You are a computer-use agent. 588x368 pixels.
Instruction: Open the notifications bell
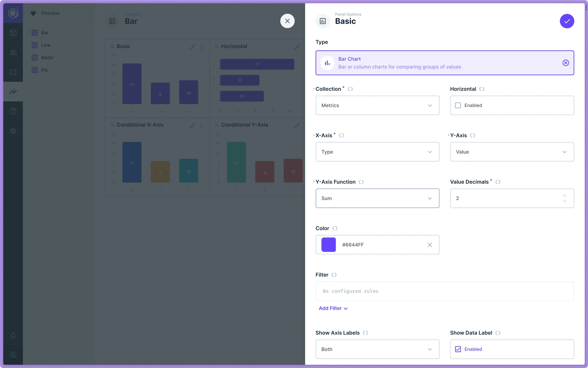[13, 335]
